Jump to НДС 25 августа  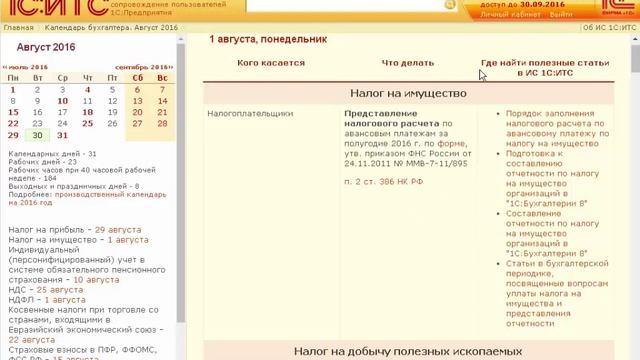click(x=60, y=290)
